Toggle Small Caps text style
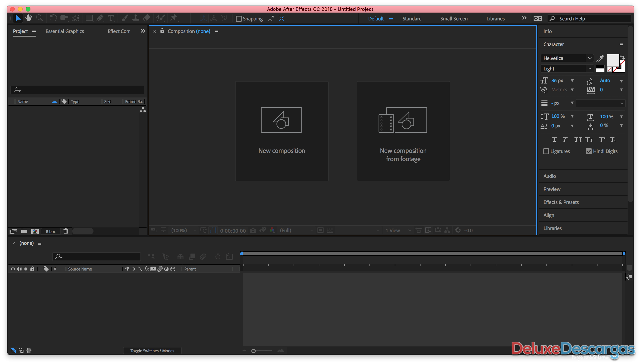The width and height of the screenshot is (641, 364). (x=589, y=140)
